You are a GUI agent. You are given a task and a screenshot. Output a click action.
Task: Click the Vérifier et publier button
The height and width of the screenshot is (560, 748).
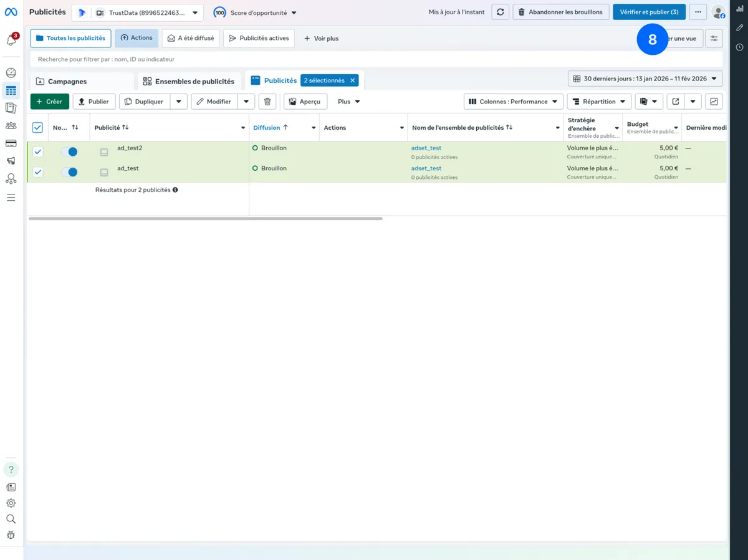pos(649,11)
